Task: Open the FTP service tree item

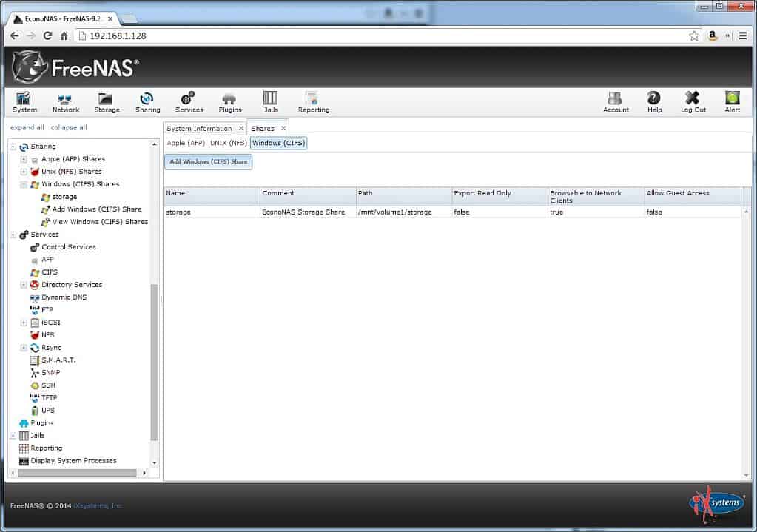Action: click(41, 309)
